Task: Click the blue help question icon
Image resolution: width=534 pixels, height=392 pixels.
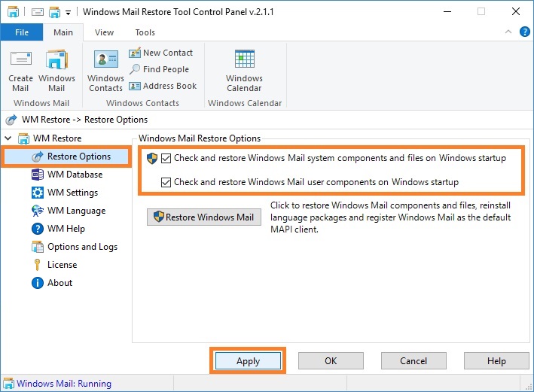Action: coord(524,32)
